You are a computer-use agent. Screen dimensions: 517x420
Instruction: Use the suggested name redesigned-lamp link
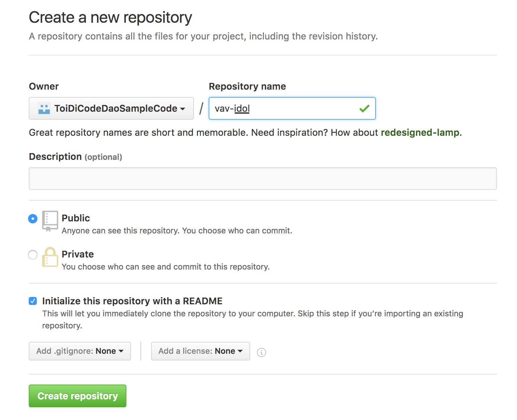(420, 132)
